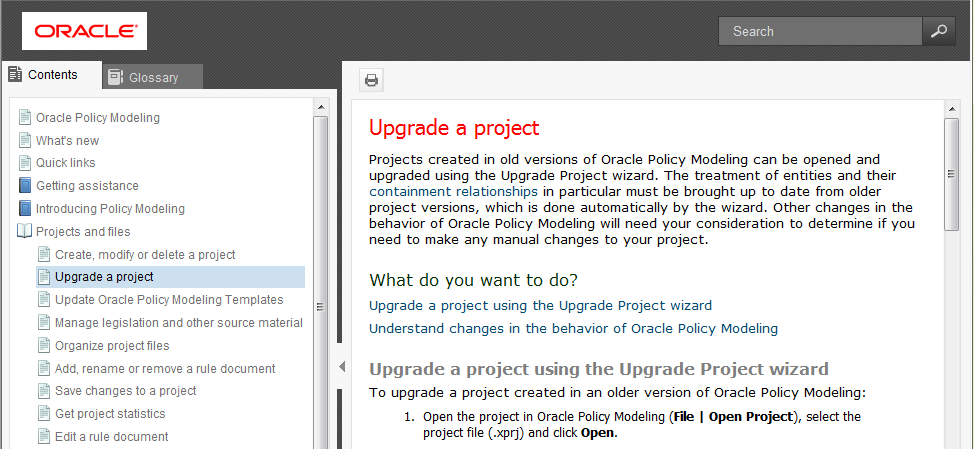Open Save changes to a project topic

click(x=125, y=391)
